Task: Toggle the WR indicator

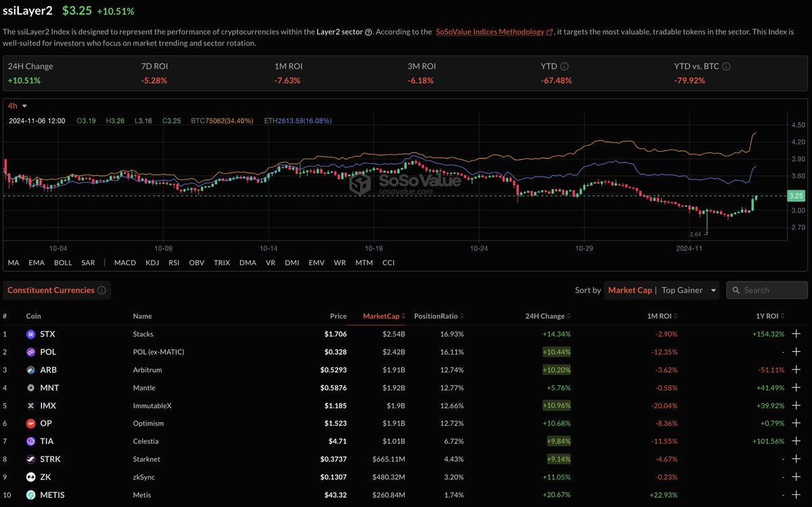Action: pyautogui.click(x=340, y=263)
